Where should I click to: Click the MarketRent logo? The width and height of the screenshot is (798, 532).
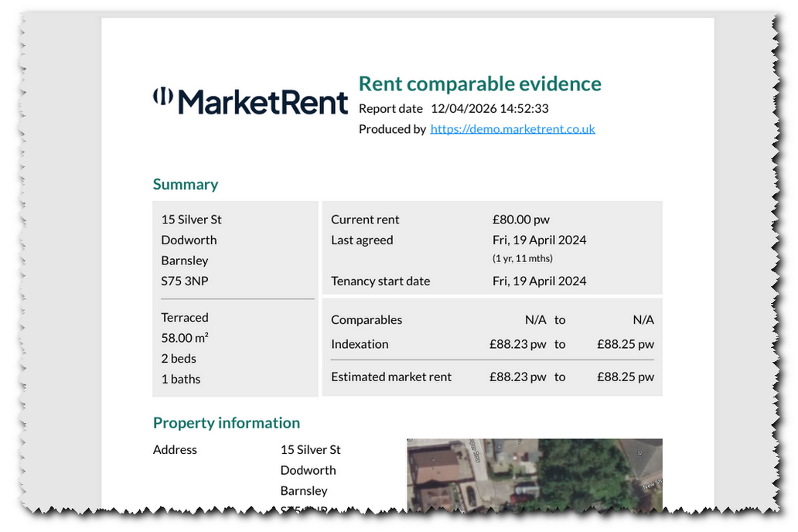[x=251, y=101]
